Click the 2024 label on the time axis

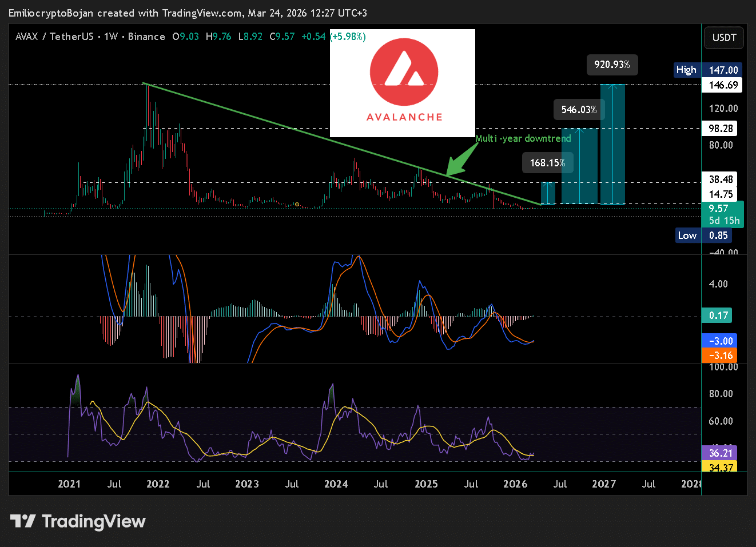[336, 484]
